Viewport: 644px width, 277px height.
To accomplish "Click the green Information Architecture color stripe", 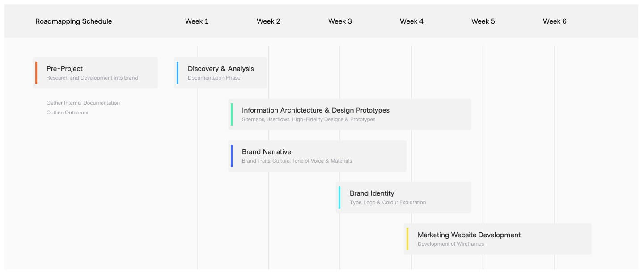I will pos(232,114).
